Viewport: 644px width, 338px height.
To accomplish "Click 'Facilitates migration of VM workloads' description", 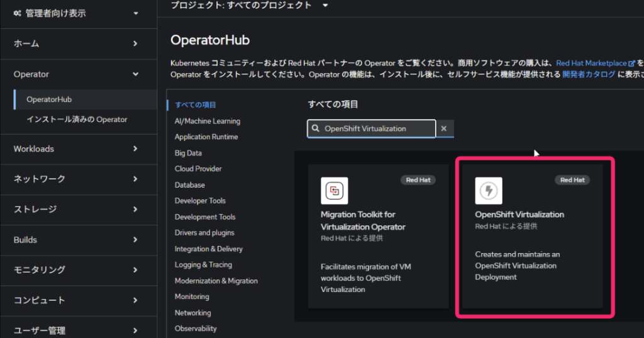I will (x=366, y=278).
